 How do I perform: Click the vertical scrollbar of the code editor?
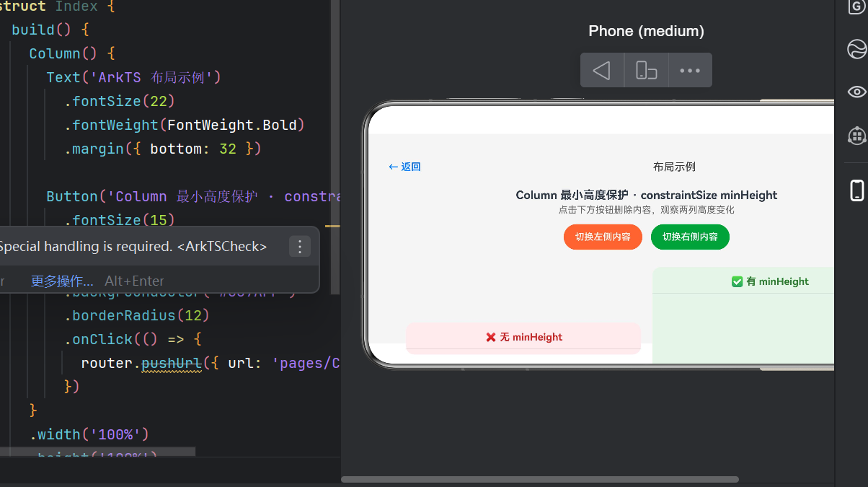tap(335, 146)
